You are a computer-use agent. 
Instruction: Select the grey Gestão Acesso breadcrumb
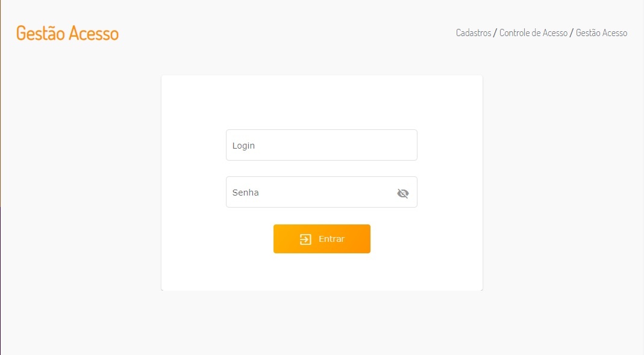pos(601,33)
